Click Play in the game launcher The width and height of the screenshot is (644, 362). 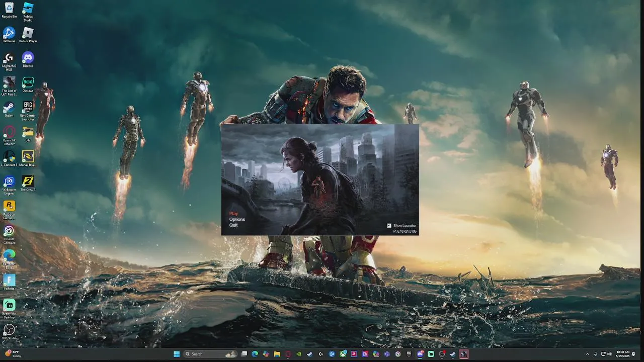[233, 214]
